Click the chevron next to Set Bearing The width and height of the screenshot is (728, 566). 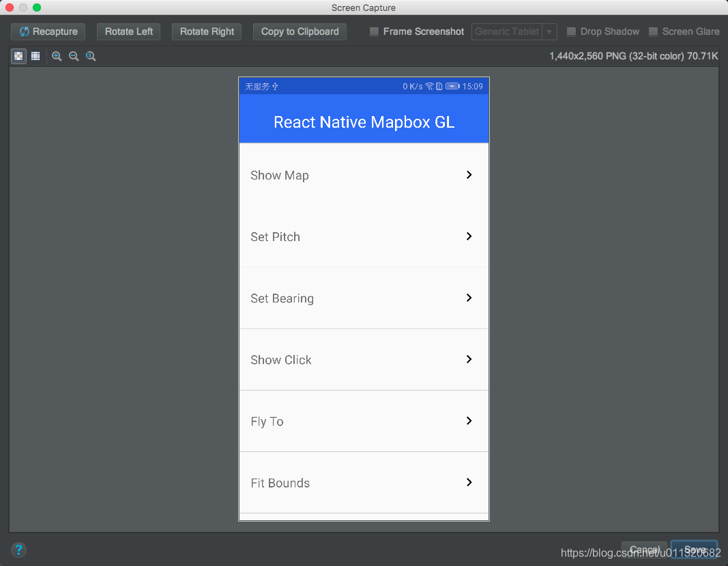(x=469, y=298)
